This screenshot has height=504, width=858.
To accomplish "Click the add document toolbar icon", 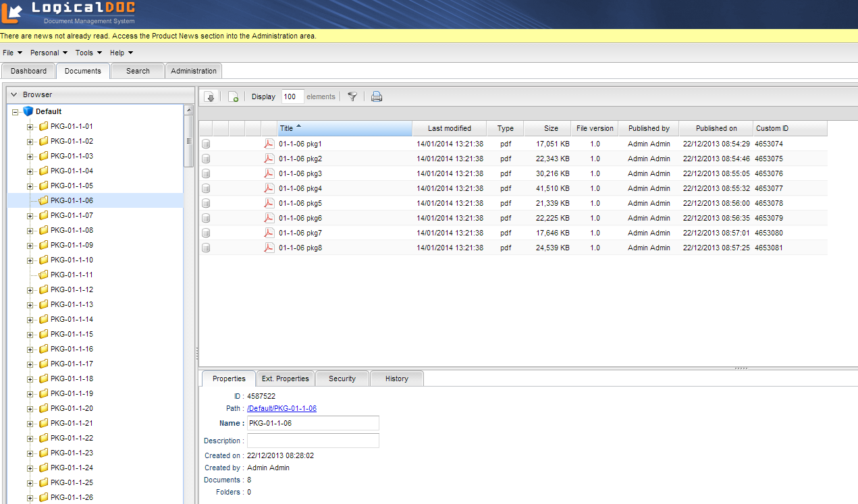I will click(233, 96).
